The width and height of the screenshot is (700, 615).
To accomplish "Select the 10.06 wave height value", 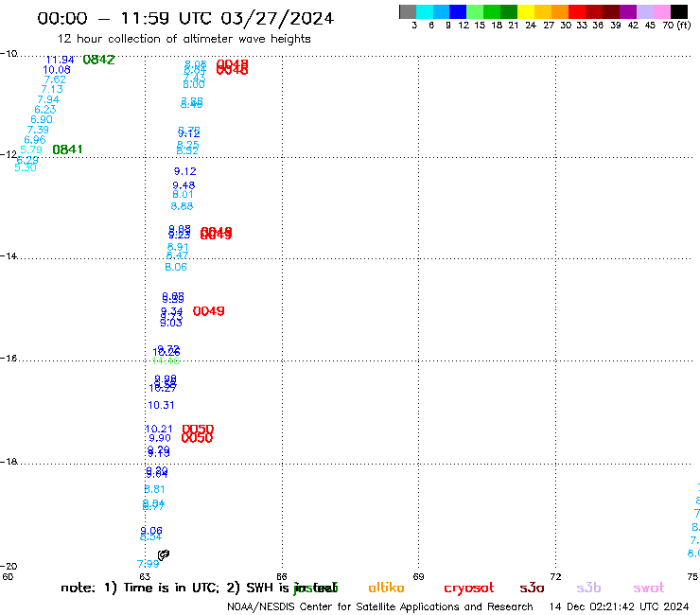I will (x=57, y=70).
